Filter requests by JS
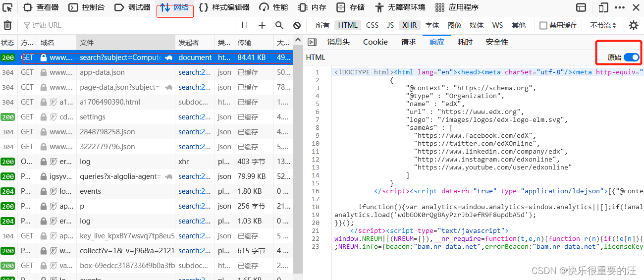 (x=390, y=25)
